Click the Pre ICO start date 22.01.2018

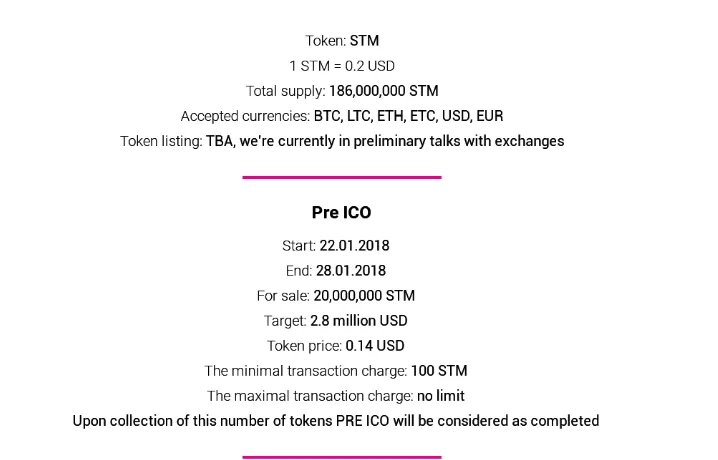tap(354, 246)
